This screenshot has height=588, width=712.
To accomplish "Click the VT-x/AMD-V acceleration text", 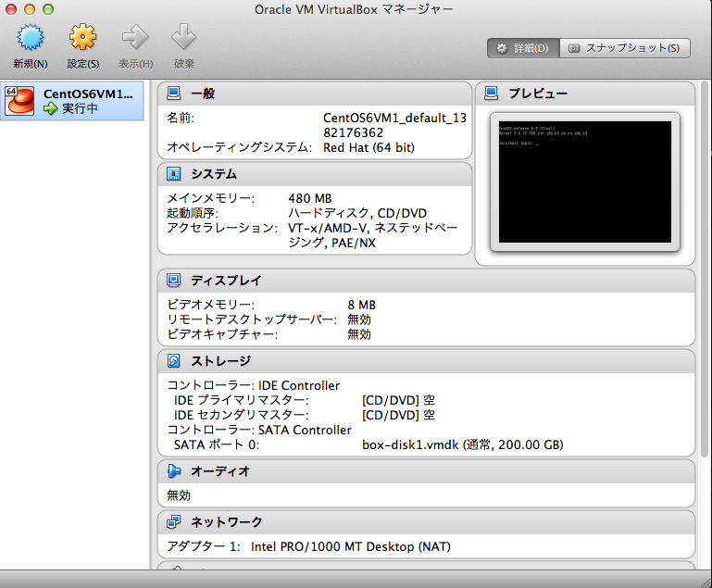I will tap(373, 235).
